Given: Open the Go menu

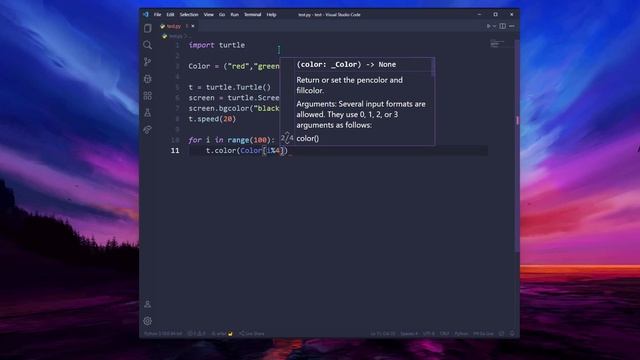Looking at the screenshot, I should 222,15.
